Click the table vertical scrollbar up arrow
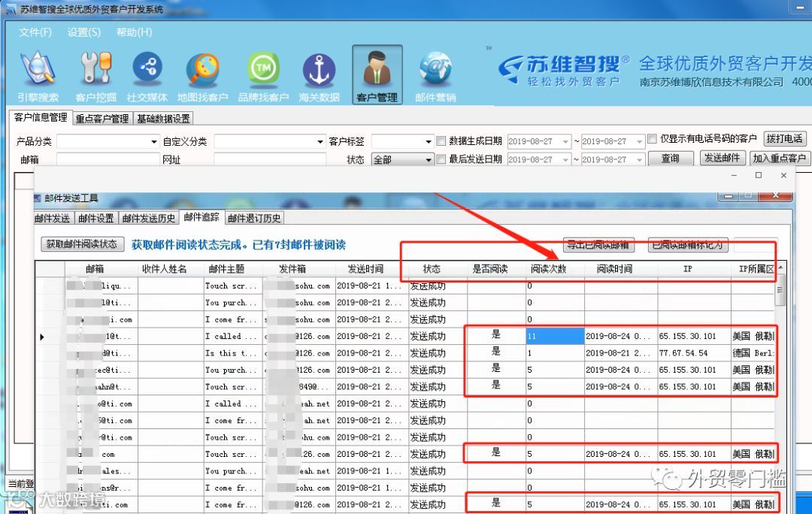The height and width of the screenshot is (514, 812). 780,267
